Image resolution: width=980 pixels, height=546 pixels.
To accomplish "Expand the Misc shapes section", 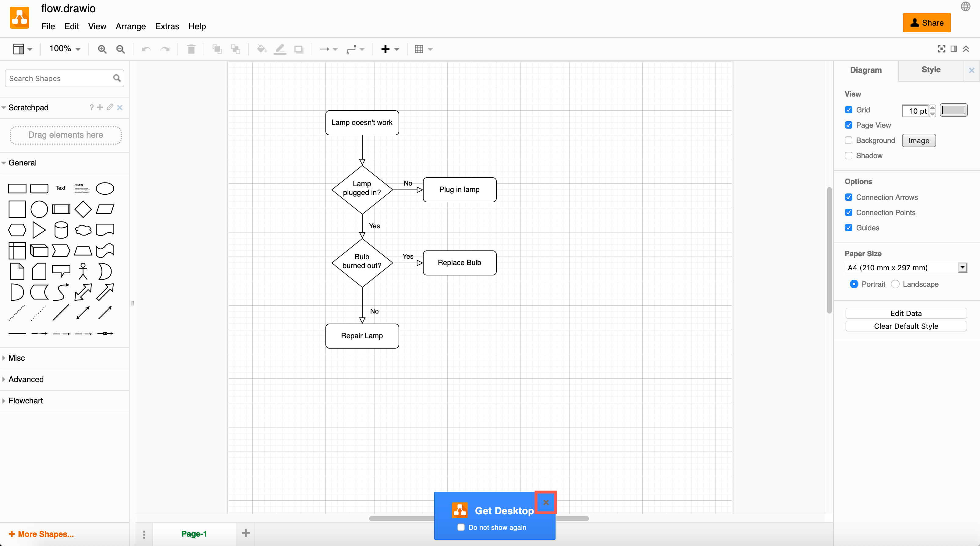I will tap(17, 358).
